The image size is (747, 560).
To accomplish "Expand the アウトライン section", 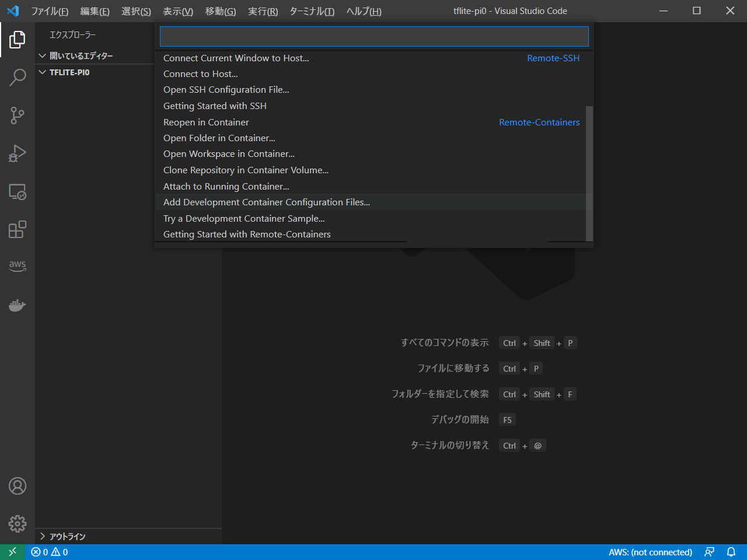I will pos(67,536).
